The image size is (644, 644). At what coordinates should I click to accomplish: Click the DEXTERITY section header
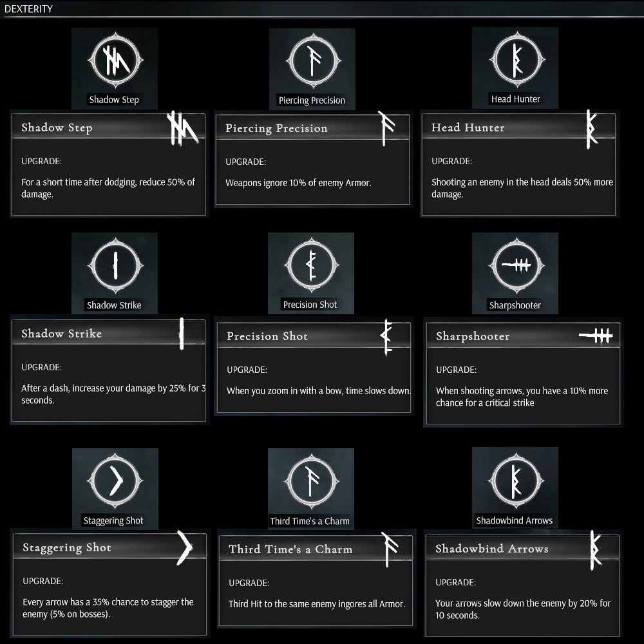tap(28, 9)
